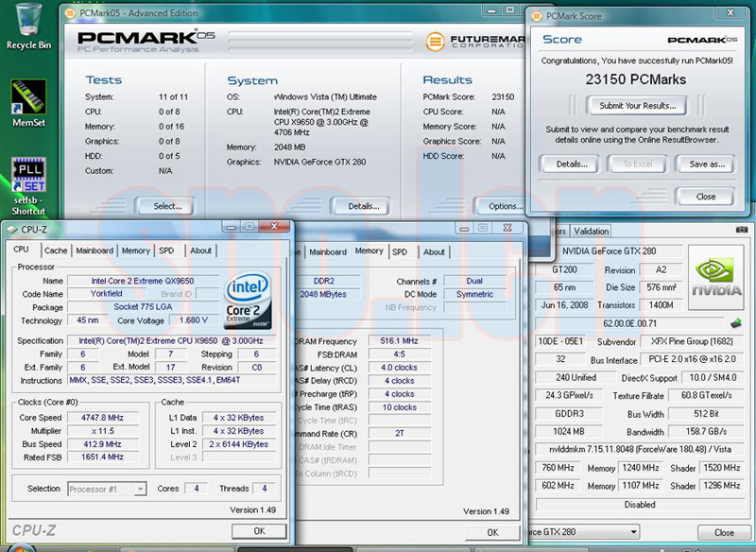Click the To Excel button
This screenshot has width=756, height=552.
point(637,164)
